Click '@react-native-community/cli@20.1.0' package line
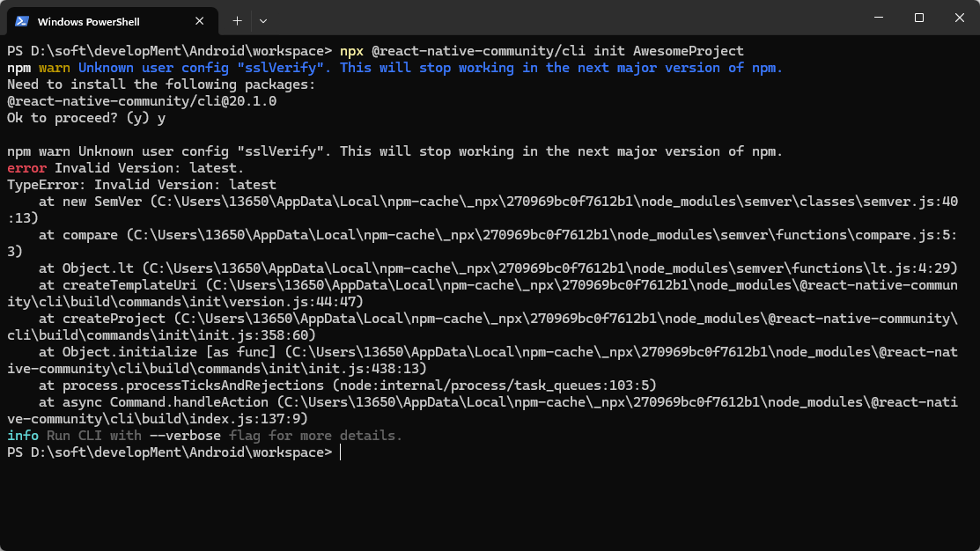The height and width of the screenshot is (551, 980). coord(142,101)
